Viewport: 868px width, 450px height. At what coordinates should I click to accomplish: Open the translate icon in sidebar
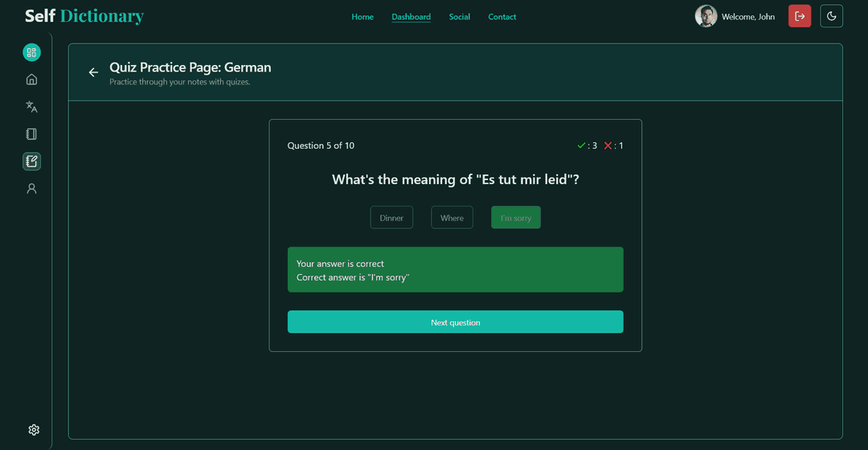[31, 107]
